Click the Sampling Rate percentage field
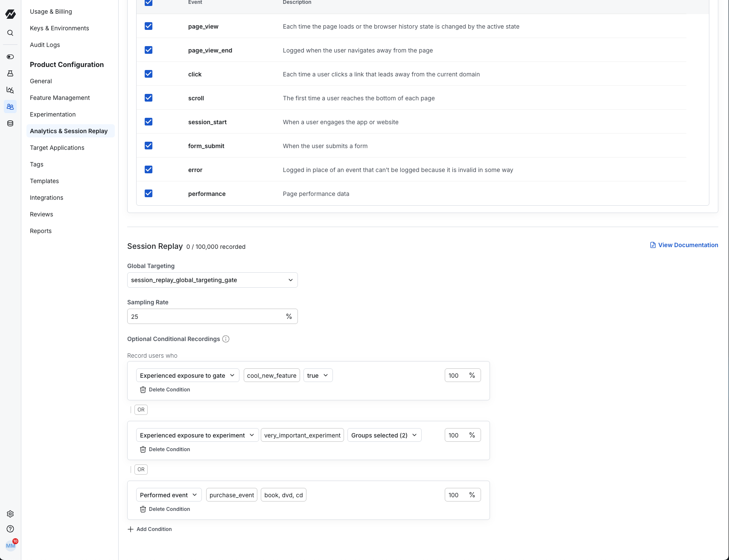Screen dimensions: 729x560 (205, 316)
